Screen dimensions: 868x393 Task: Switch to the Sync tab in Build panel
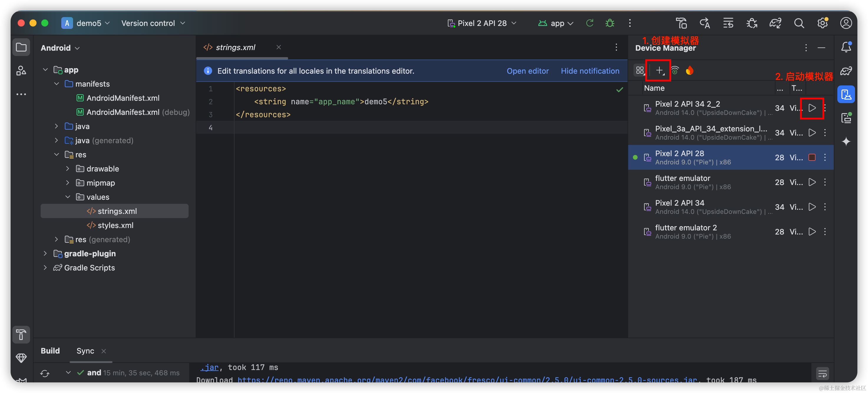[85, 351]
